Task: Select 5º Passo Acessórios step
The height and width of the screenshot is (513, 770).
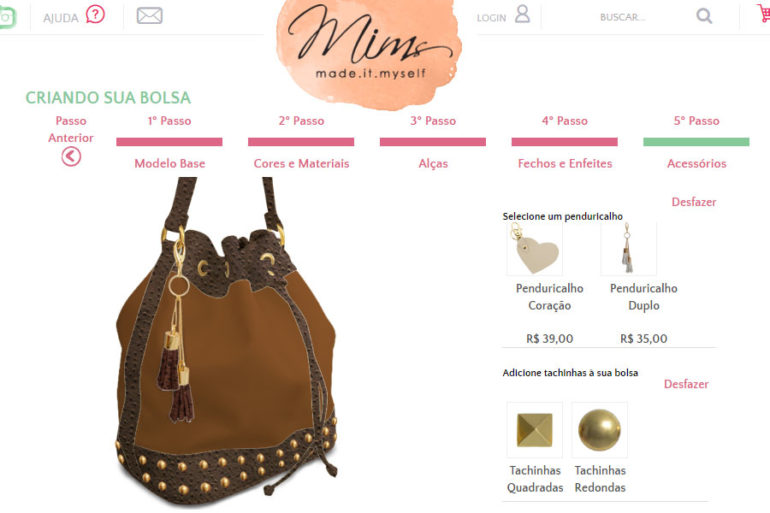Action: pyautogui.click(x=696, y=142)
